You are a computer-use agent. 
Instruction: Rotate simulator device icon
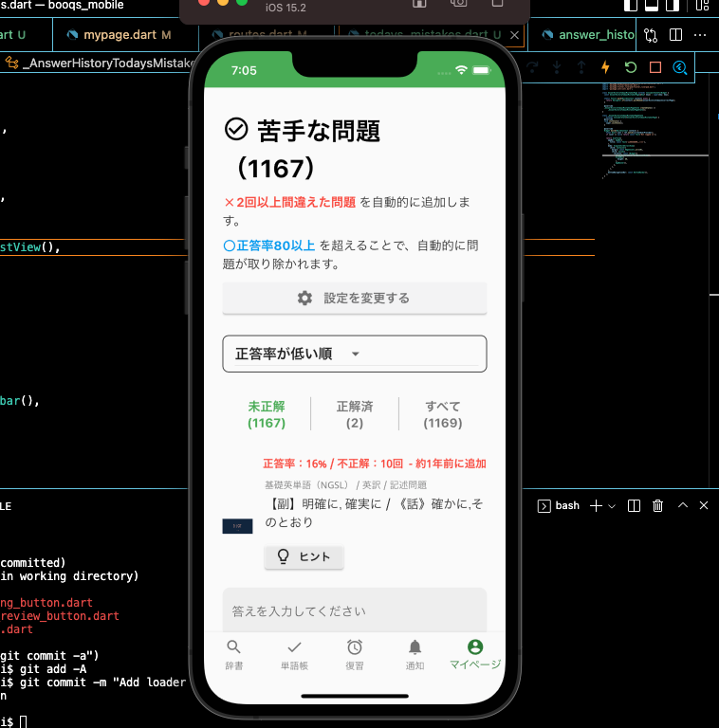(497, 3)
